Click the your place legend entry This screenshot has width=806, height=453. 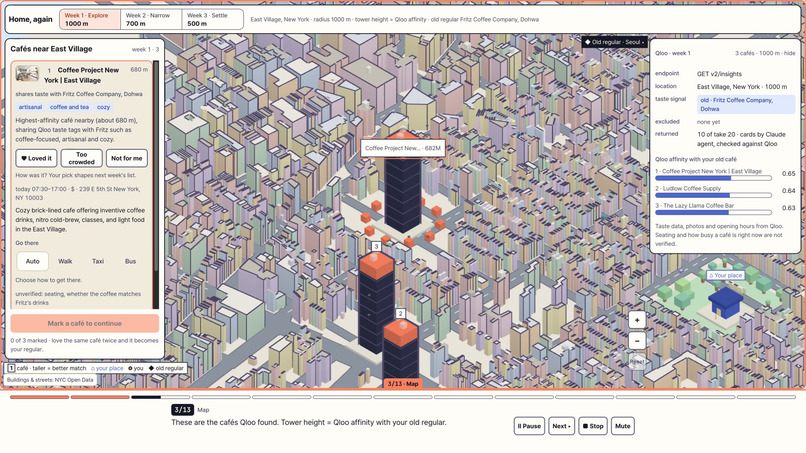(107, 368)
